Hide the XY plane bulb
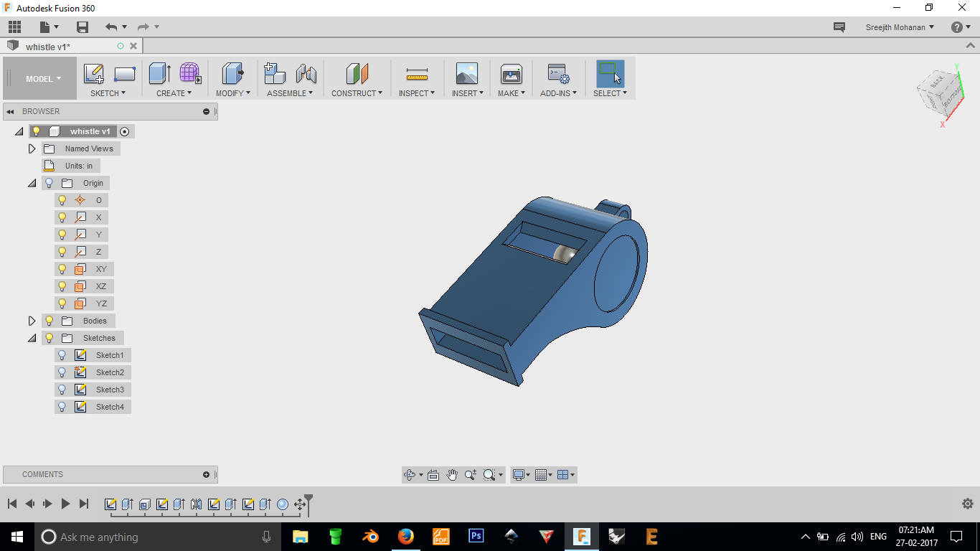Viewport: 980px width, 551px height. (62, 269)
